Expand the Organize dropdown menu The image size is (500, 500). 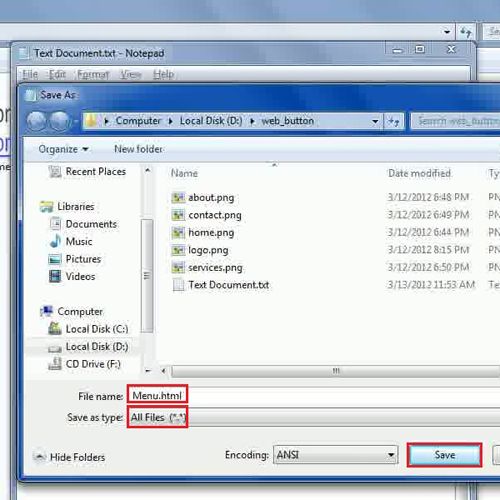point(63,149)
